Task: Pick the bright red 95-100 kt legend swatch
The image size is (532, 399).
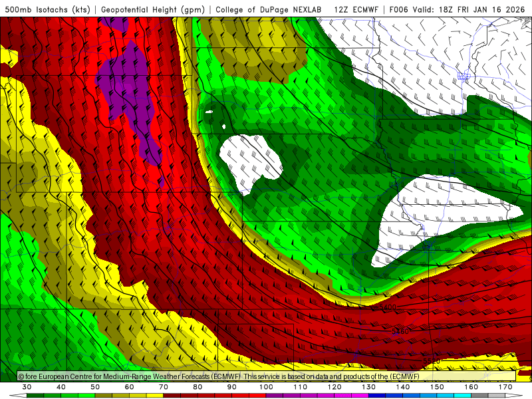Action: coord(257,395)
